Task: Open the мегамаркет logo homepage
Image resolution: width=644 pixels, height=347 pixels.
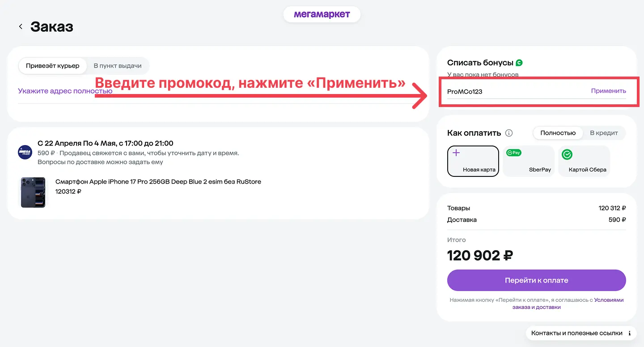Action: click(x=322, y=14)
